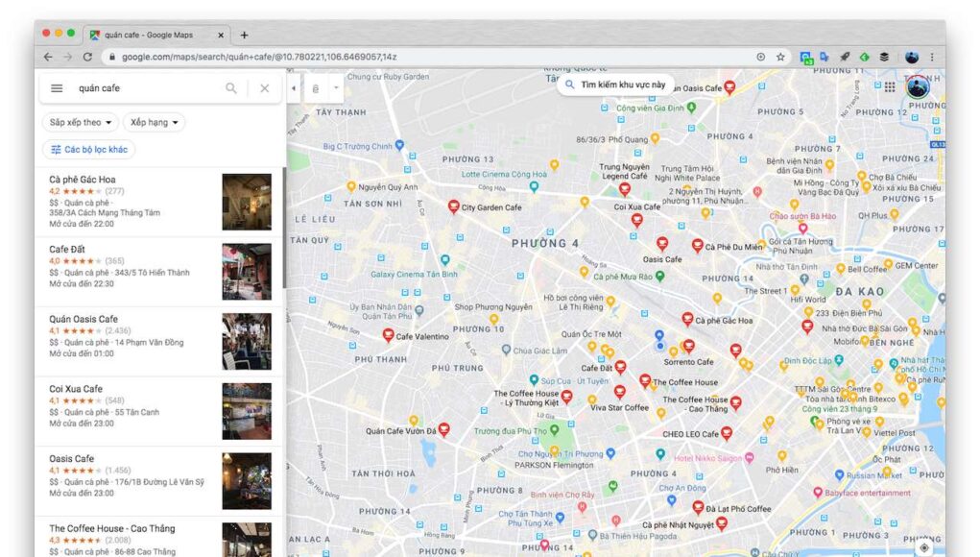This screenshot has height=557, width=980.
Task: Clear the quán cafe search
Action: coord(264,88)
